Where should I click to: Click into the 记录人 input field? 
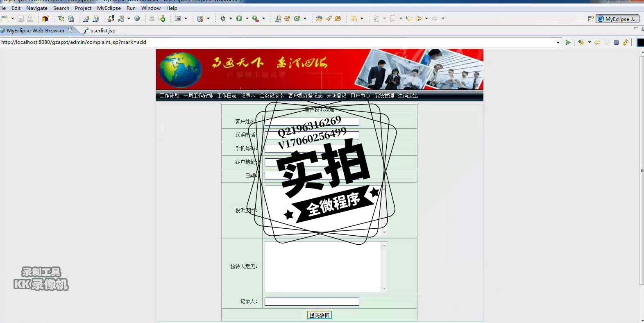point(312,302)
